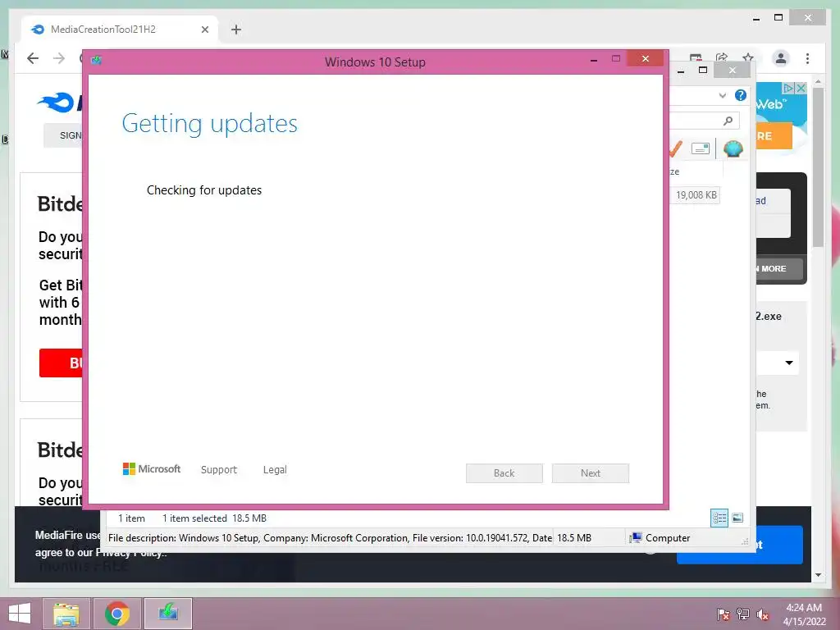840x630 pixels.
Task: Open Chrome three-dot menu
Action: pyautogui.click(x=807, y=58)
